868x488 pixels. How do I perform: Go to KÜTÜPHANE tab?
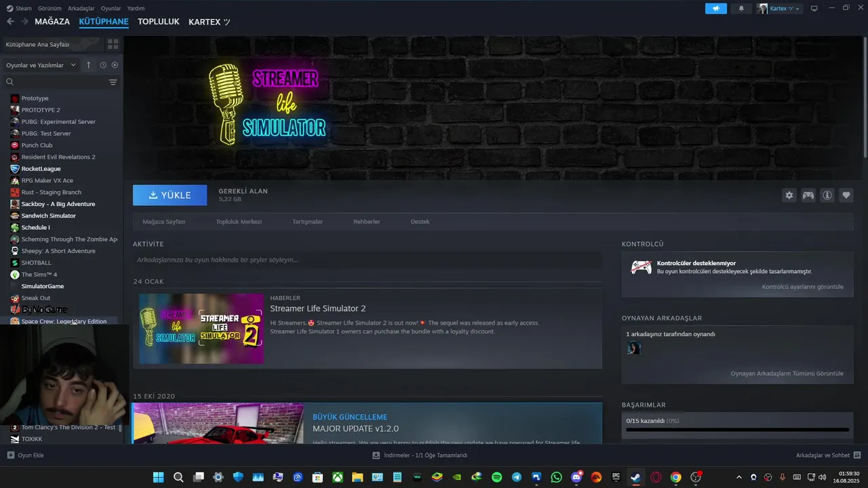(x=104, y=22)
